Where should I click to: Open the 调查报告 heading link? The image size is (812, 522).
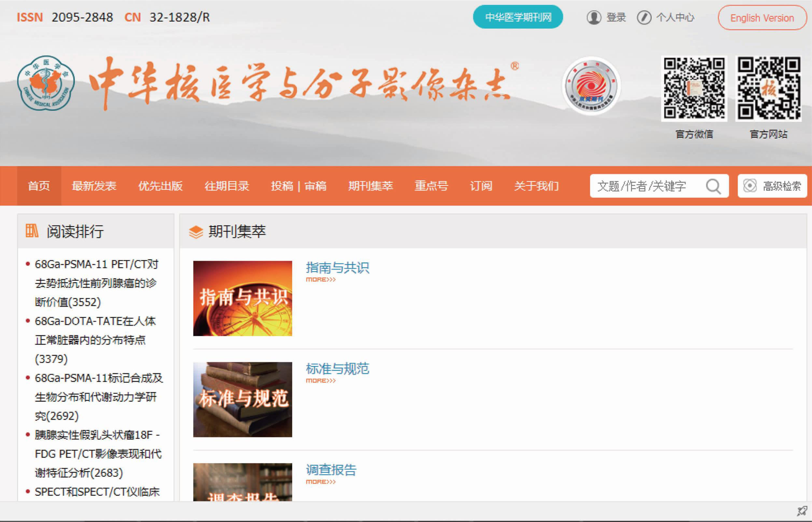coord(331,470)
